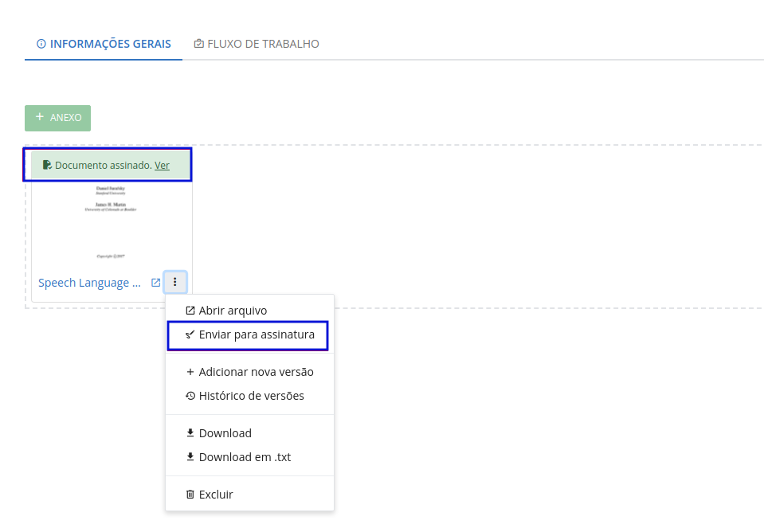Open the Speech Language file name link

(89, 283)
